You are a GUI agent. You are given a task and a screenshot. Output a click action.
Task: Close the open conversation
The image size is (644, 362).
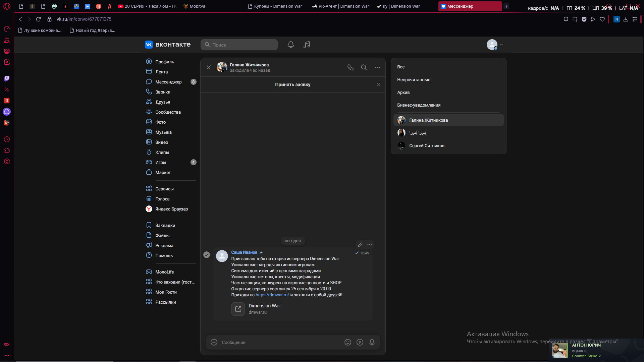pyautogui.click(x=209, y=67)
